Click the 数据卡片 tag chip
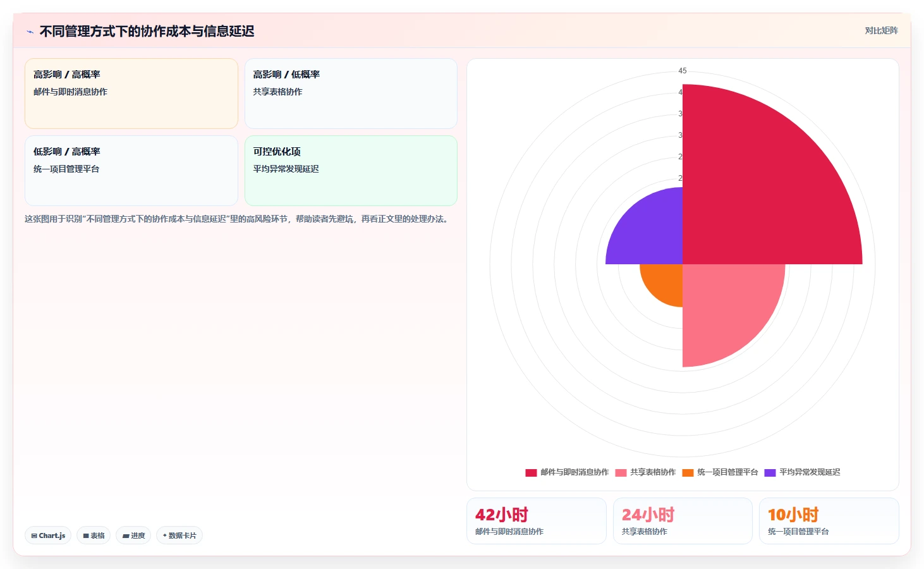The height and width of the screenshot is (569, 924). (179, 535)
